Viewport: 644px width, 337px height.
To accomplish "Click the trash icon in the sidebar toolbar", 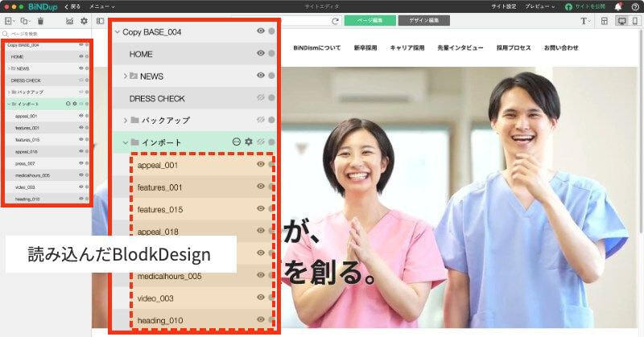I will tap(40, 21).
